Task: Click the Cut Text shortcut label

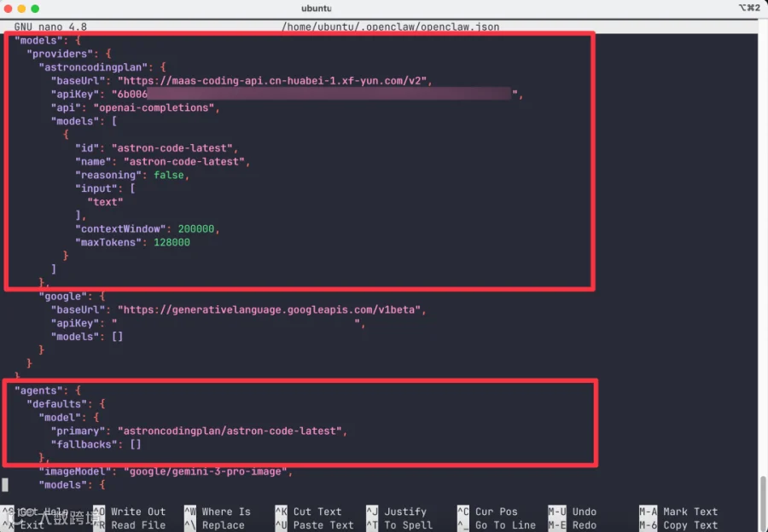Action: click(317, 512)
